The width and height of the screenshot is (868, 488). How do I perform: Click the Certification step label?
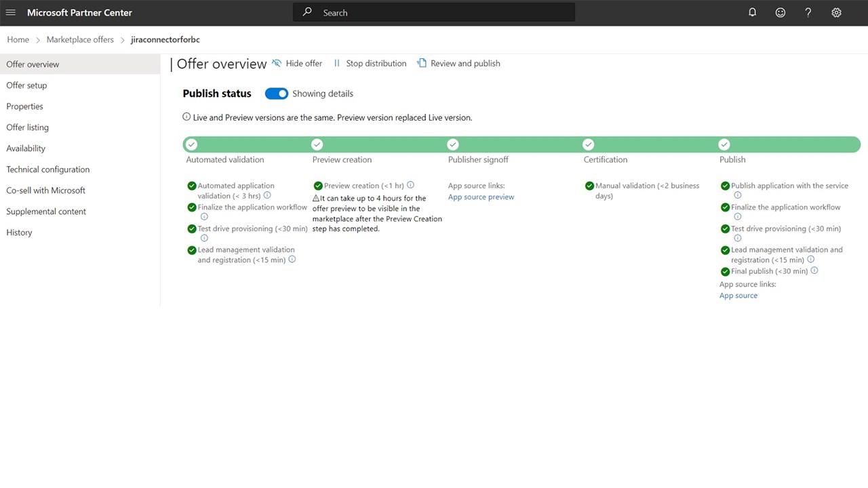point(606,160)
